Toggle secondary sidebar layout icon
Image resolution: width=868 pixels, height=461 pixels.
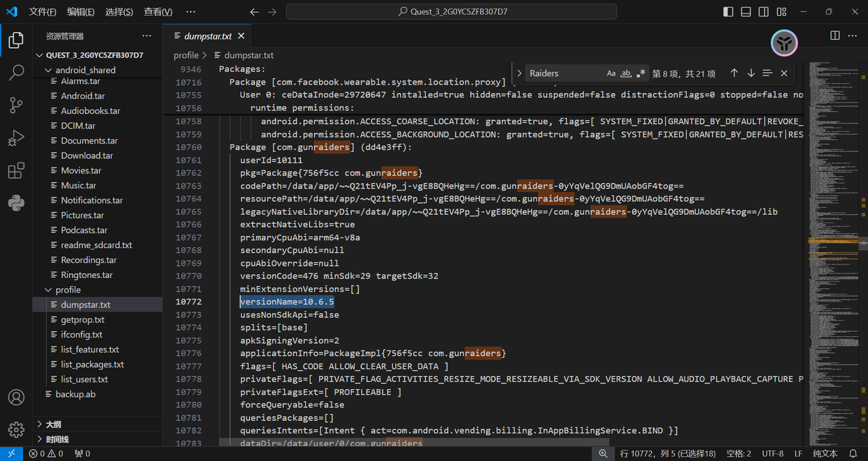pyautogui.click(x=764, y=12)
